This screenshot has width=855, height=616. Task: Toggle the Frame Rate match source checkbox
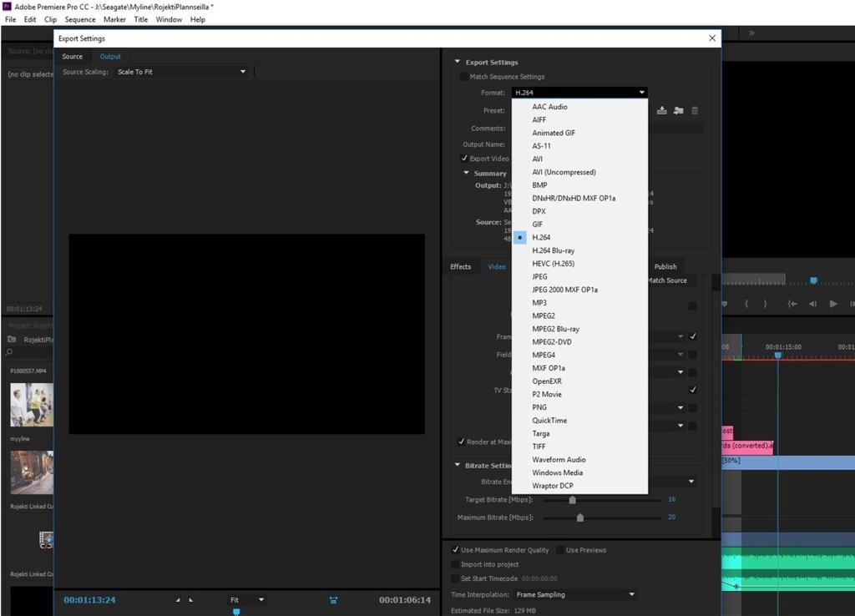[x=692, y=336]
